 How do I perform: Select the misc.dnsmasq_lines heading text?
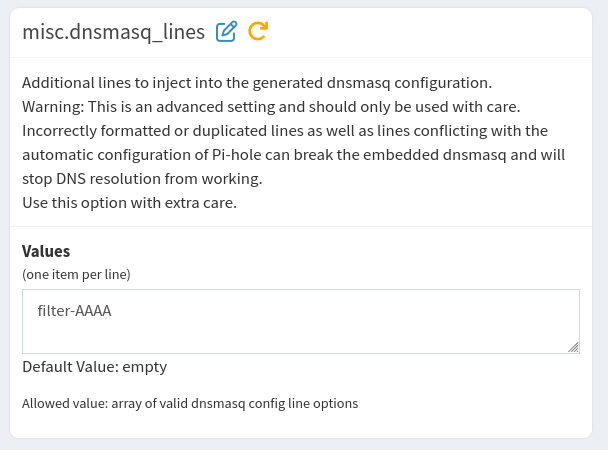pyautogui.click(x=114, y=32)
